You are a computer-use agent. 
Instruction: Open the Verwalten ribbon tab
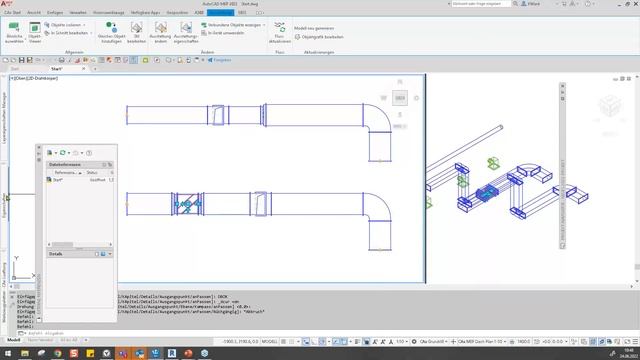[x=78, y=13]
